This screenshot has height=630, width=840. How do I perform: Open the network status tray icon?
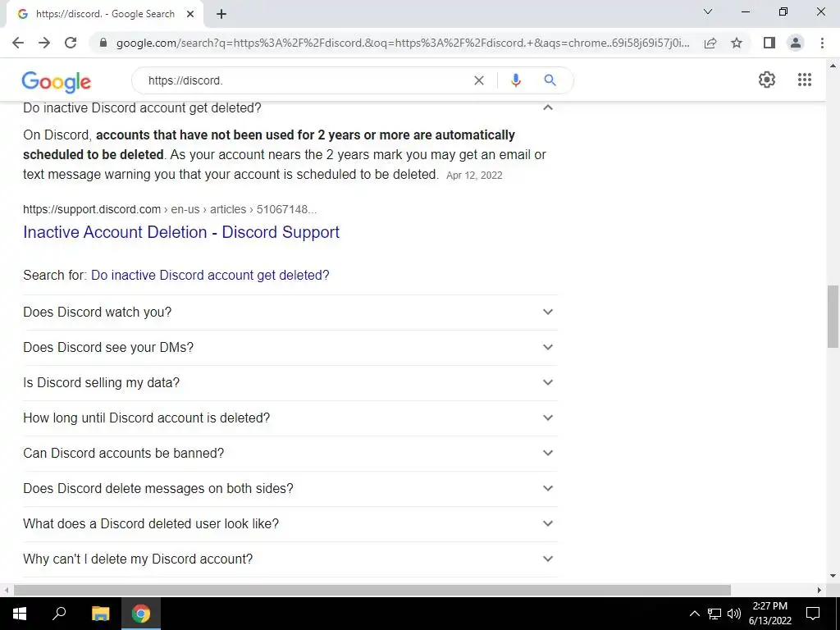(x=714, y=614)
